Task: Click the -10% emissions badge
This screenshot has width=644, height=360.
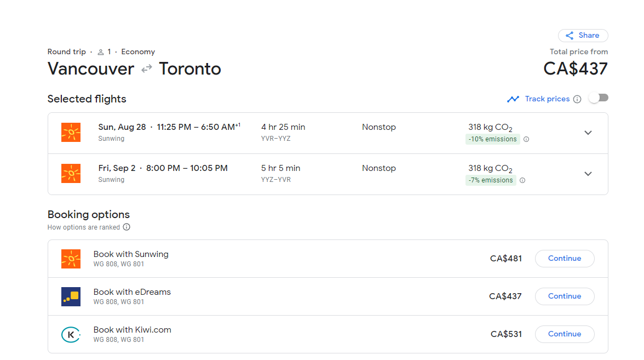Action: pos(492,139)
